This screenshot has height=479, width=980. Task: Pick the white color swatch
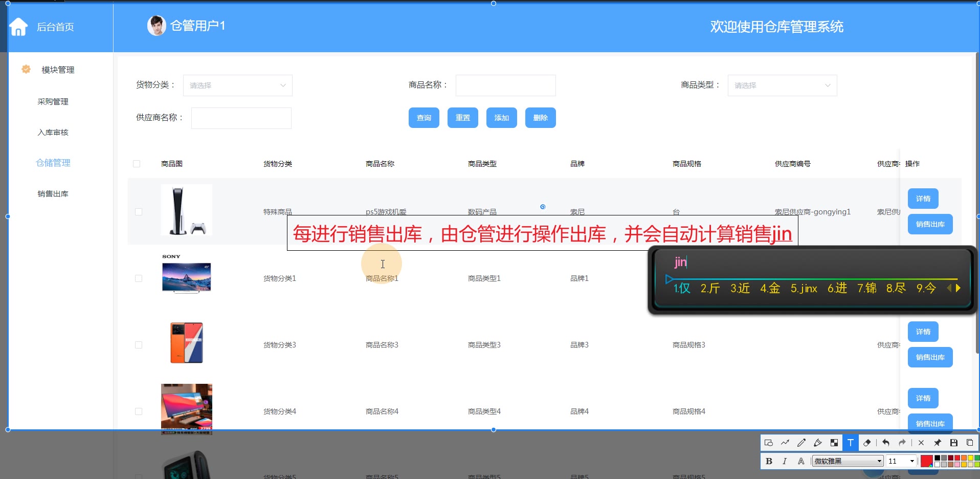pos(938,464)
